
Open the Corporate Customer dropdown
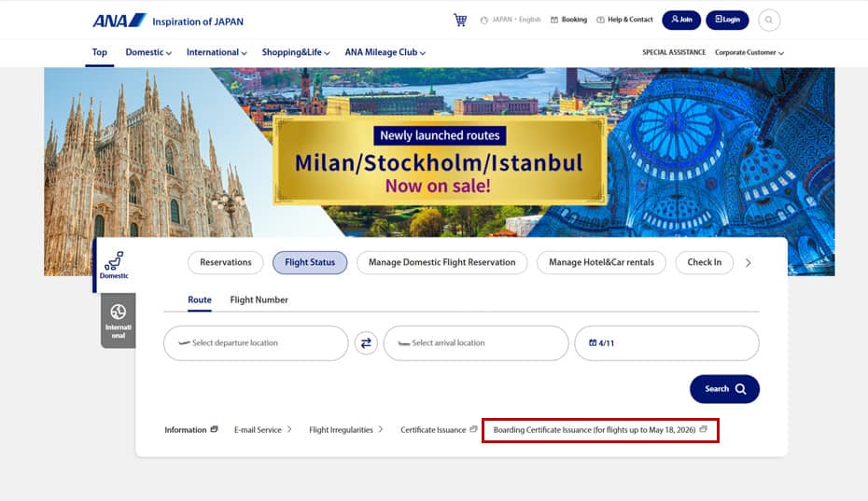(749, 53)
